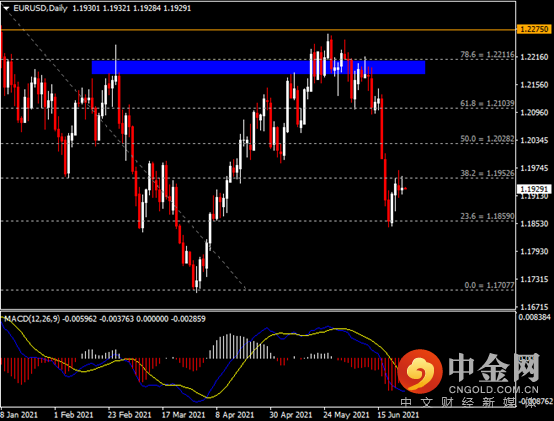The image size is (554, 421).
Task: Click the 23 Feb 2021 date label
Action: tap(129, 415)
